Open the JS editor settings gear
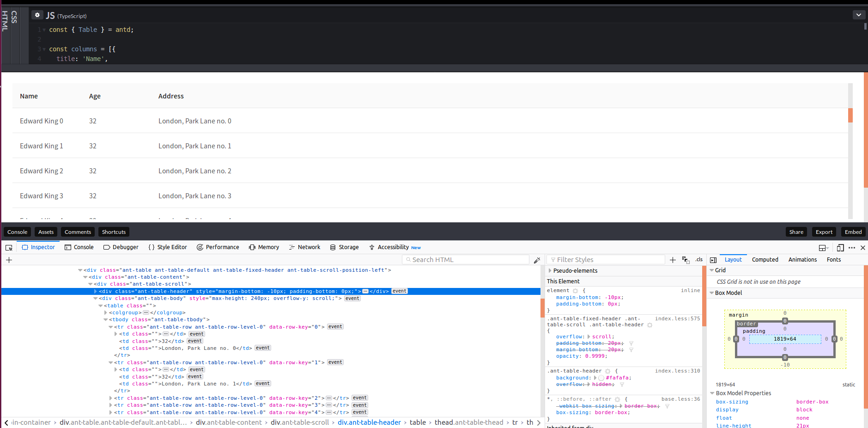The width and height of the screenshot is (868, 428). click(37, 15)
